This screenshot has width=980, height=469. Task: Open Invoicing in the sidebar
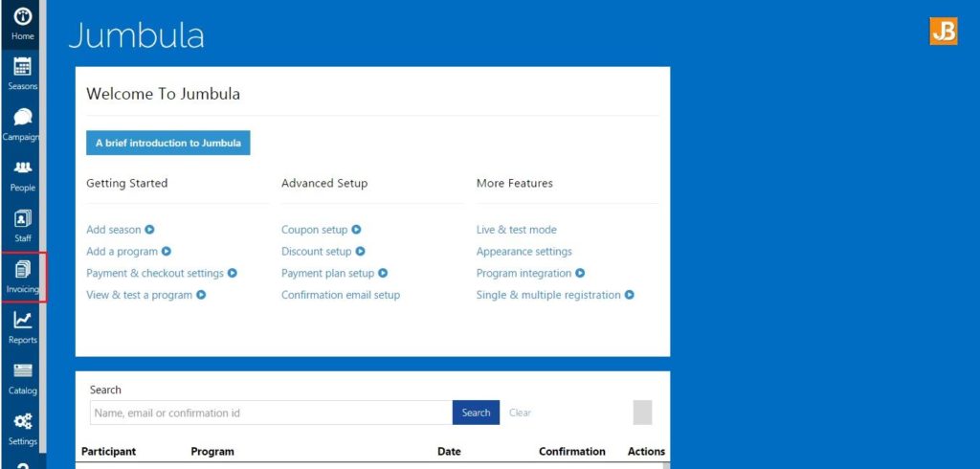[23, 278]
